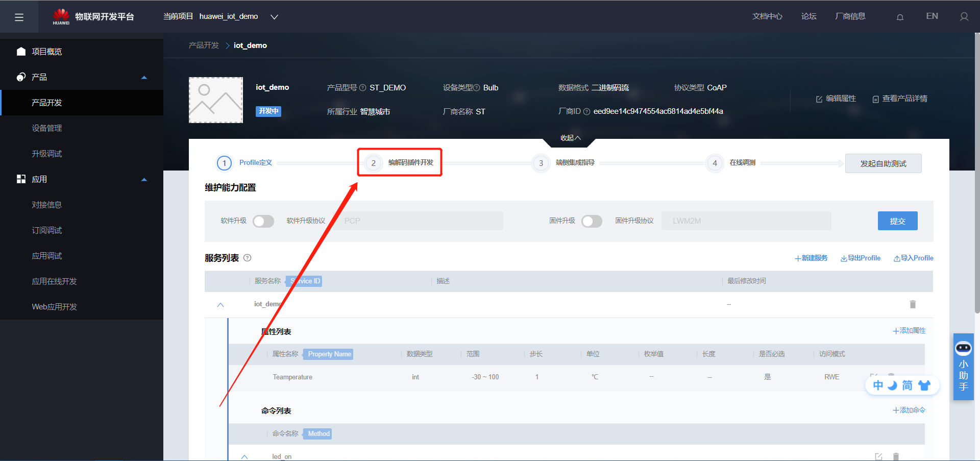The width and height of the screenshot is (980, 461).
Task: Toggle the 软件升级 switch
Action: [x=263, y=221]
